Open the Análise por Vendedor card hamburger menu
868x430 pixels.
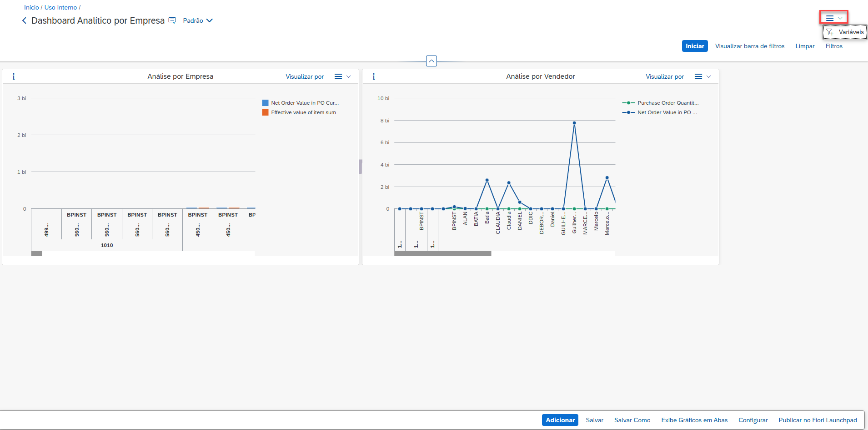(x=702, y=76)
